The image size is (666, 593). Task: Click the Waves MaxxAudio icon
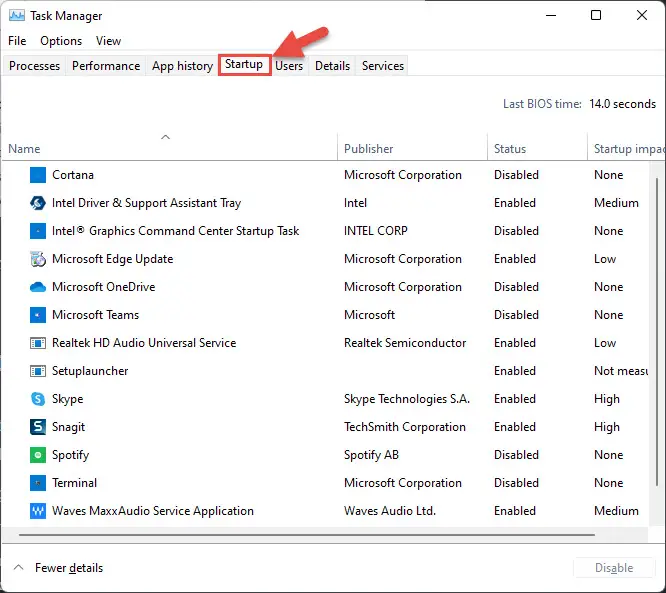[38, 511]
